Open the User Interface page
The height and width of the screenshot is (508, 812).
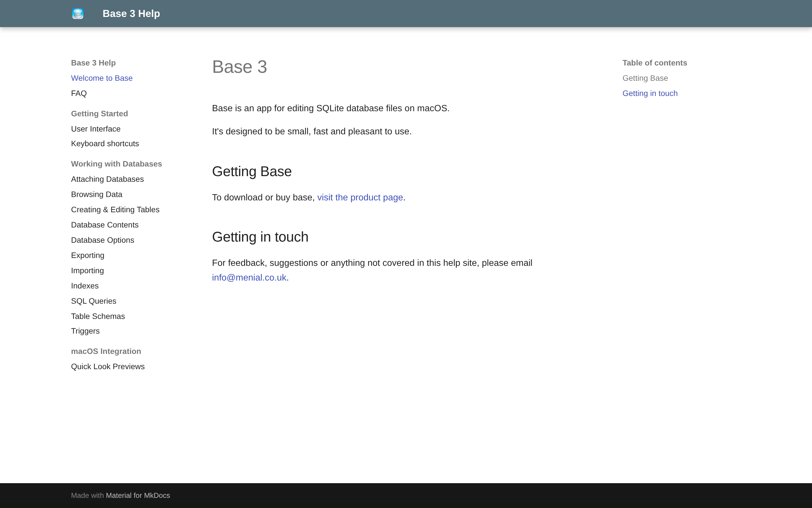click(96, 129)
